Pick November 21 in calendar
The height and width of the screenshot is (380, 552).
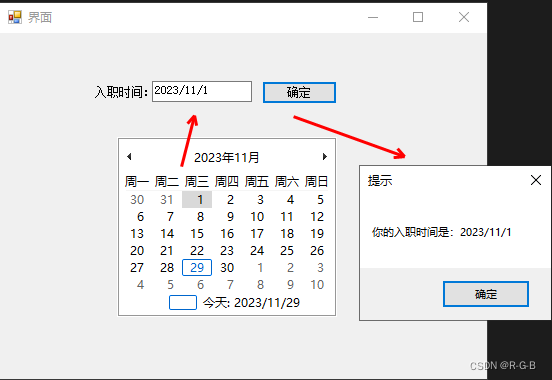point(167,251)
